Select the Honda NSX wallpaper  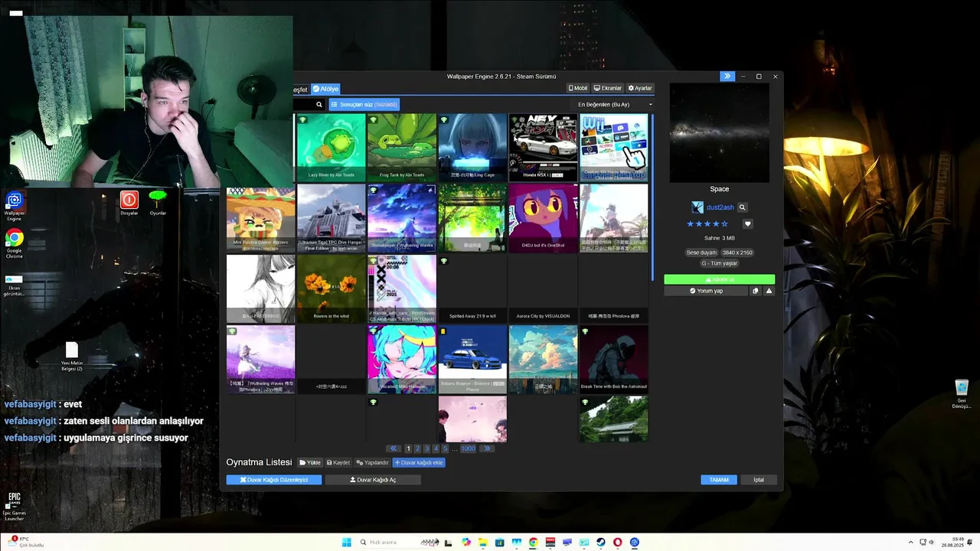(543, 147)
